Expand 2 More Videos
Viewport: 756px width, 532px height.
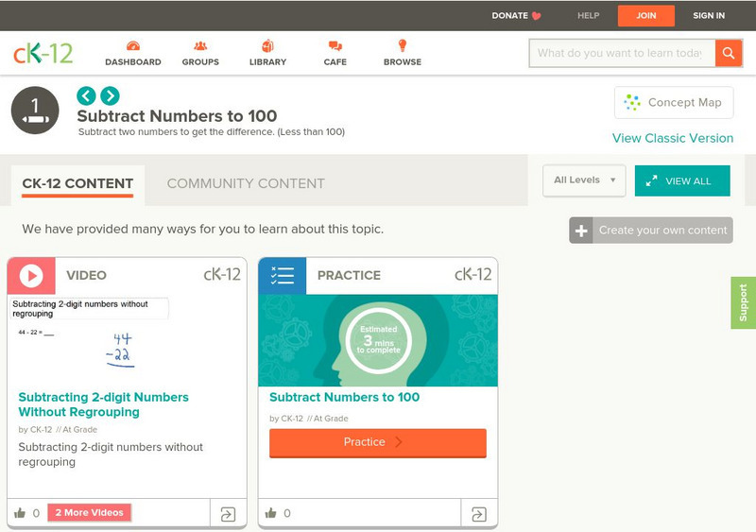point(90,513)
